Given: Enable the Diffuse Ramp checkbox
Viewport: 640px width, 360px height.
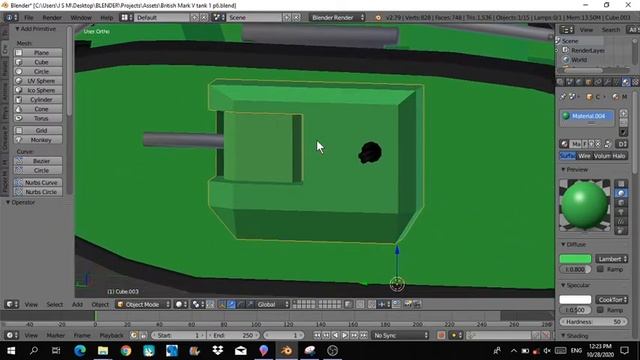Looking at the screenshot, I should (600, 269).
